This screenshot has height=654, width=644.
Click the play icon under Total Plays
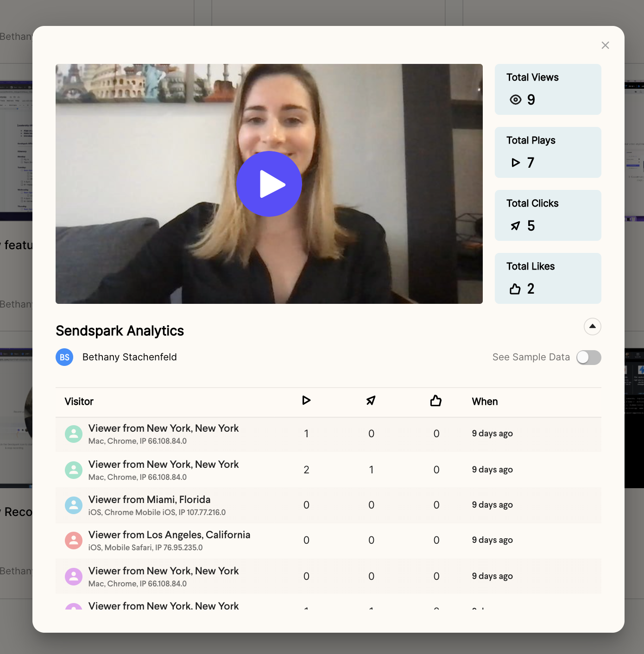coord(516,163)
